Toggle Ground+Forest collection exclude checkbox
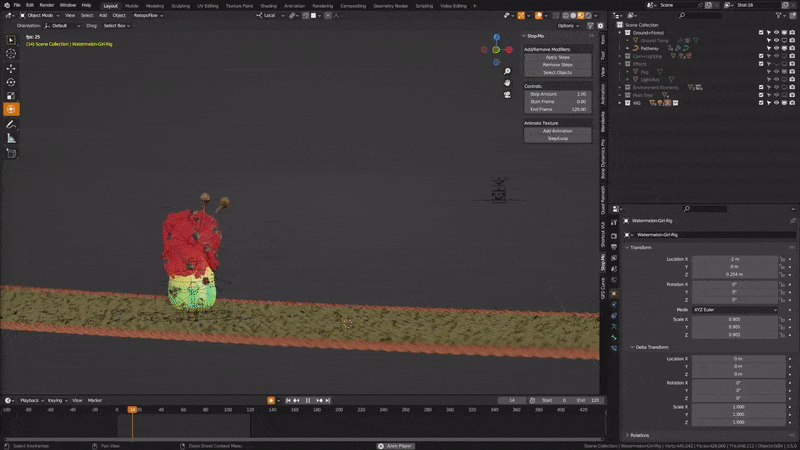This screenshot has width=800, height=450. pyautogui.click(x=761, y=33)
